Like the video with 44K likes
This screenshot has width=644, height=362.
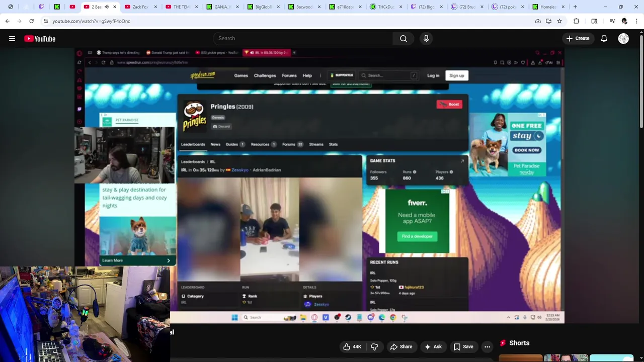tap(352, 347)
